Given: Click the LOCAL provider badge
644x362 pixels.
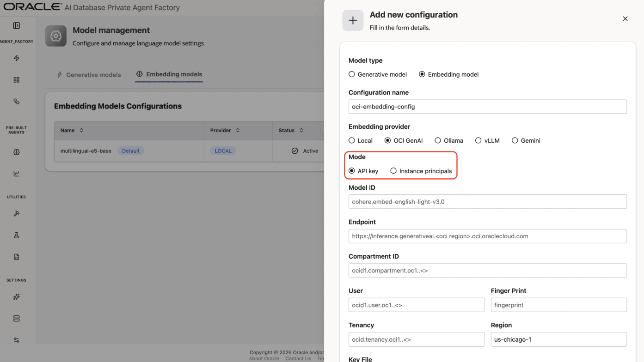Looking at the screenshot, I should (x=223, y=151).
